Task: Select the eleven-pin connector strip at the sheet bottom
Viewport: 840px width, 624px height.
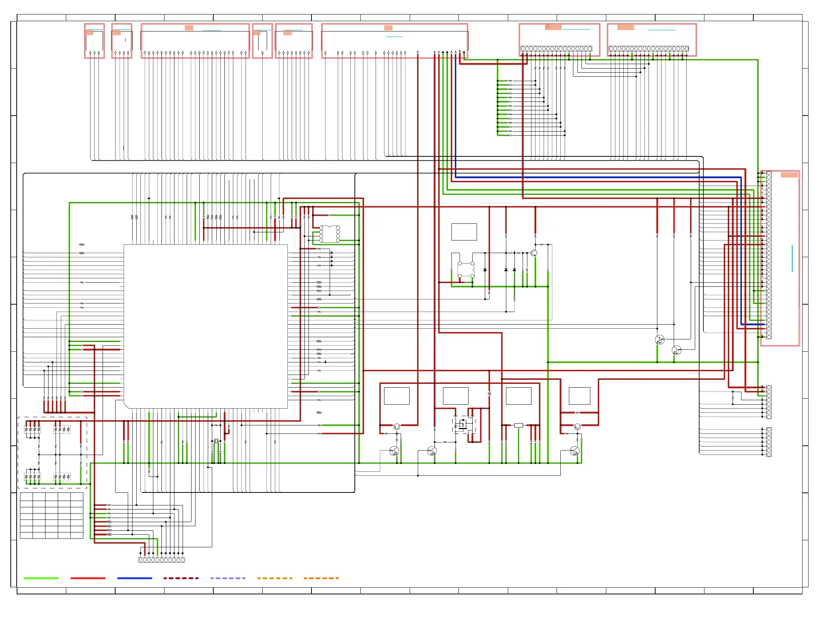Action: tap(161, 560)
